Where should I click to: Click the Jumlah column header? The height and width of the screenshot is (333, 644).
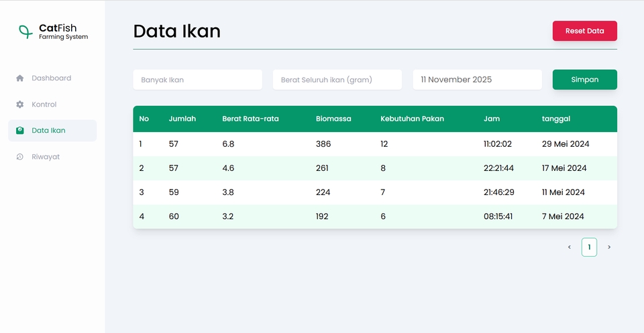(x=182, y=119)
